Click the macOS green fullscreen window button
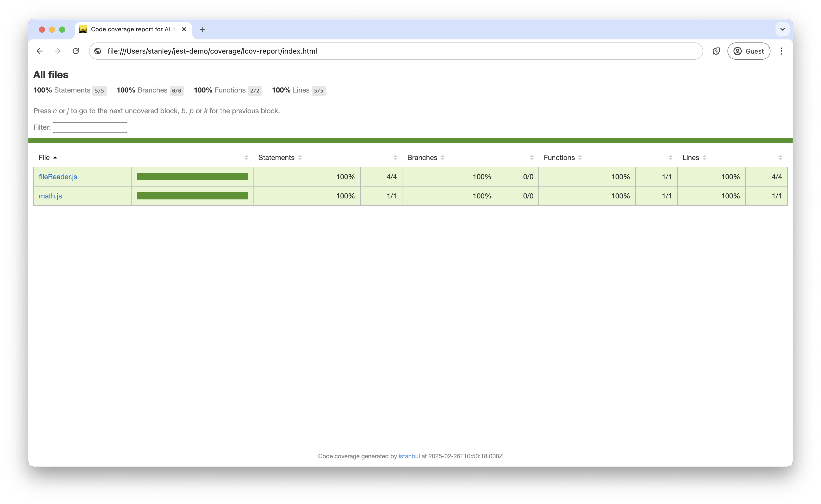This screenshot has height=504, width=821. point(62,29)
